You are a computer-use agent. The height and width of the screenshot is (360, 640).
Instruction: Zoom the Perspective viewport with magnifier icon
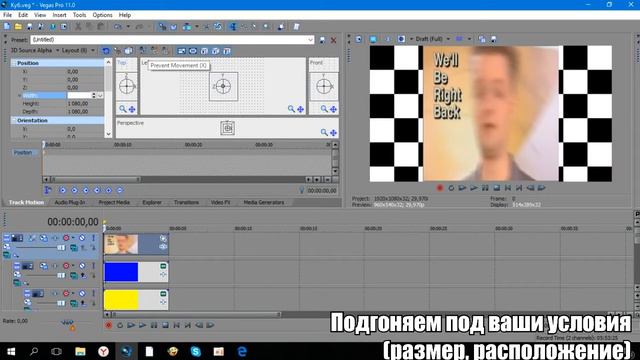[324, 133]
